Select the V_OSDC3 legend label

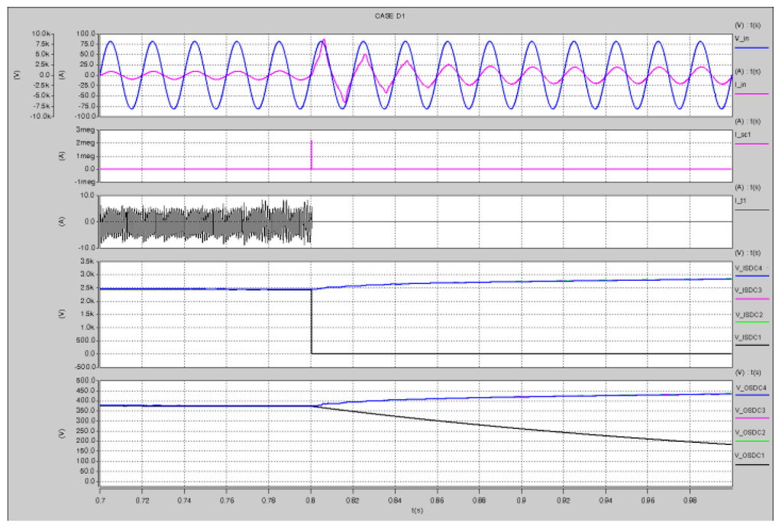coord(749,411)
